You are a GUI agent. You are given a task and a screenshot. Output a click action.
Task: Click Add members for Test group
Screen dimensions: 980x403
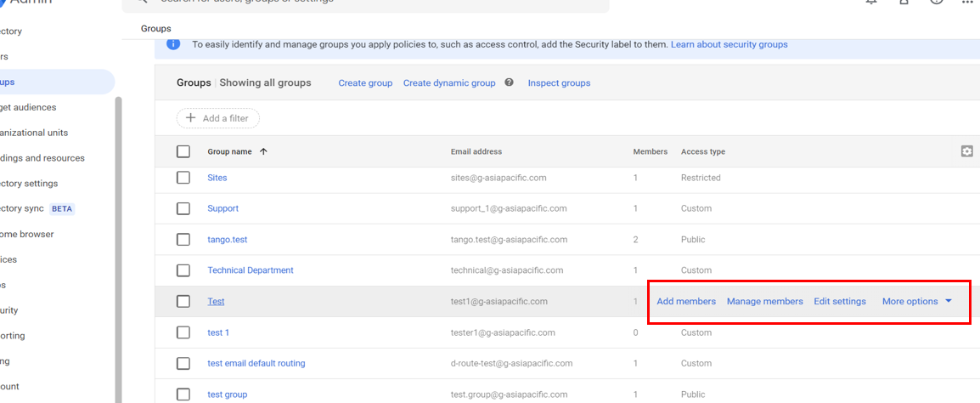pyautogui.click(x=686, y=301)
